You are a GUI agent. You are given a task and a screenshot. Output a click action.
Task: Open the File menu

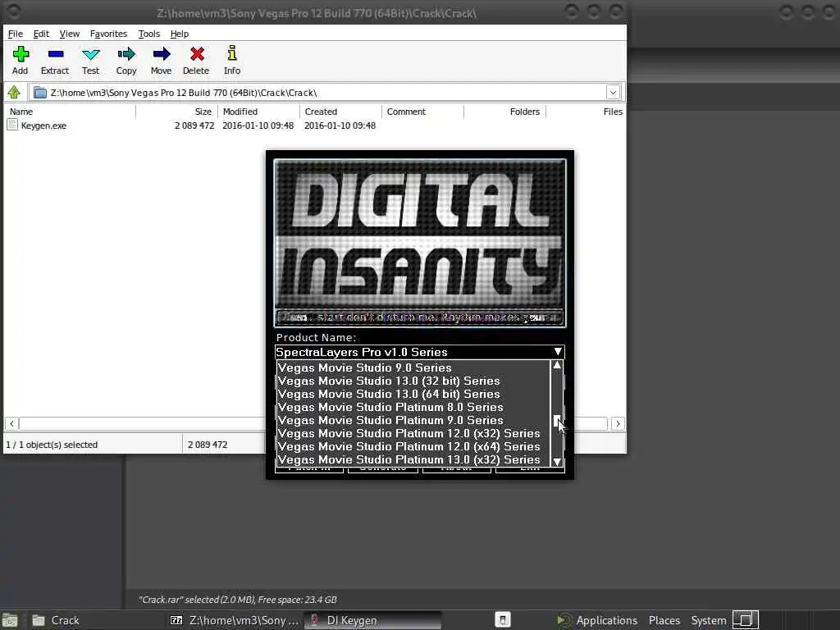pos(15,34)
